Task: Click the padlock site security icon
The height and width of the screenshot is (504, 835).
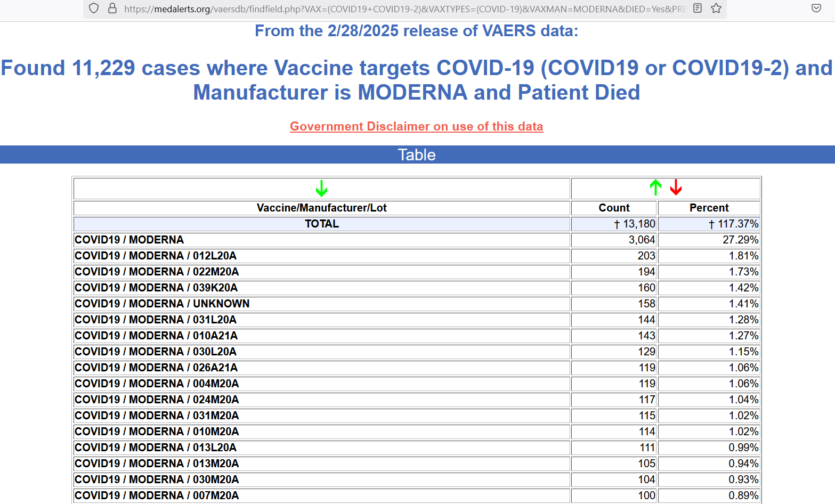Action: 112,8
